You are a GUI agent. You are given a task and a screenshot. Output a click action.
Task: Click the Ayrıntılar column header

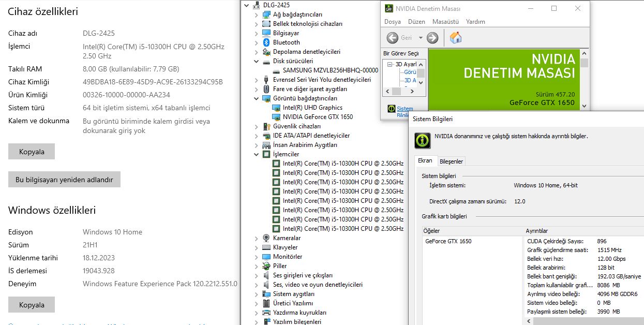[583, 231]
